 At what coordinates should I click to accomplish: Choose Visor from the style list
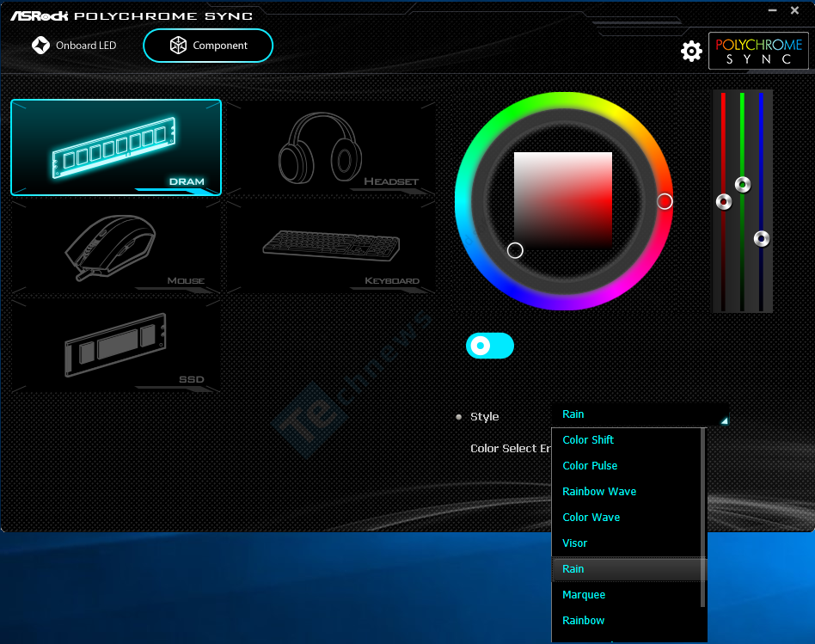point(627,543)
